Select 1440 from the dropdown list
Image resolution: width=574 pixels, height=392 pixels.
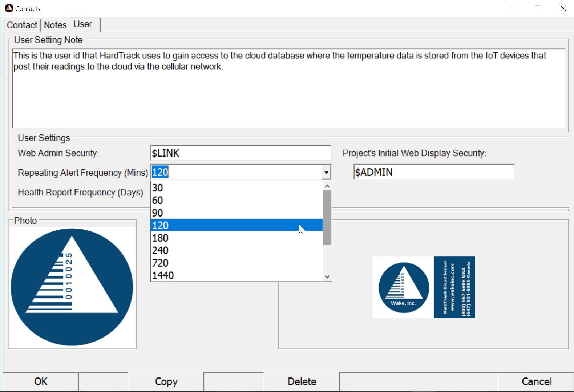[237, 275]
